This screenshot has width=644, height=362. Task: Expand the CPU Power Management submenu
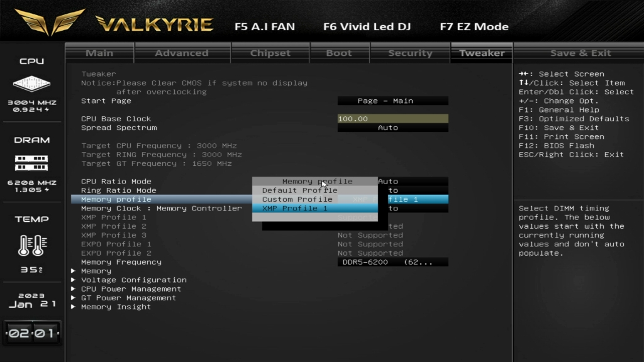[x=131, y=289]
